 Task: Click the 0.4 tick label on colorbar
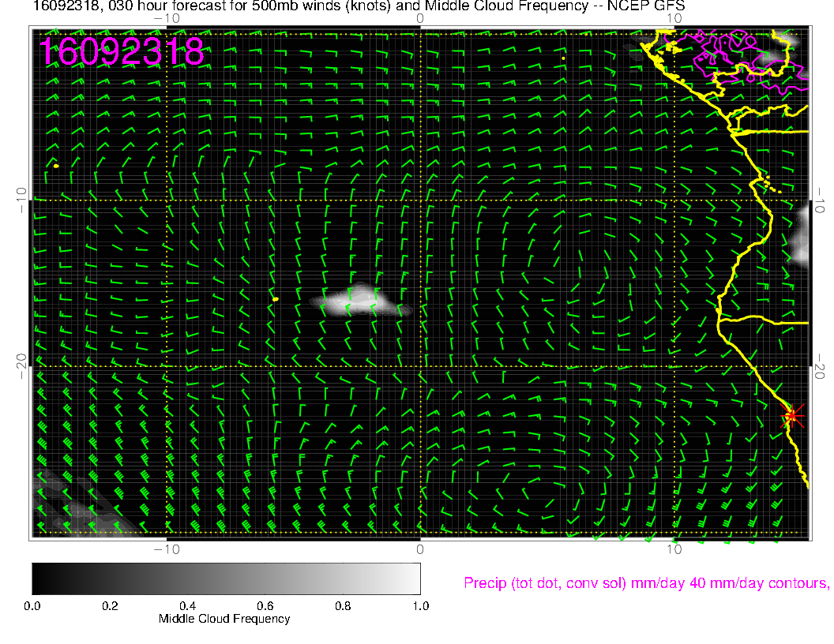click(187, 605)
